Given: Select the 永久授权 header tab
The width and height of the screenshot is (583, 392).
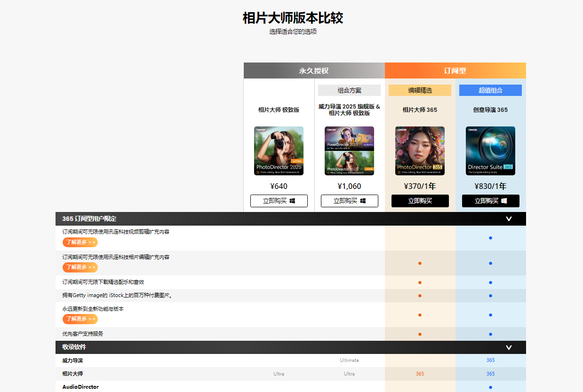Looking at the screenshot, I should coord(314,71).
